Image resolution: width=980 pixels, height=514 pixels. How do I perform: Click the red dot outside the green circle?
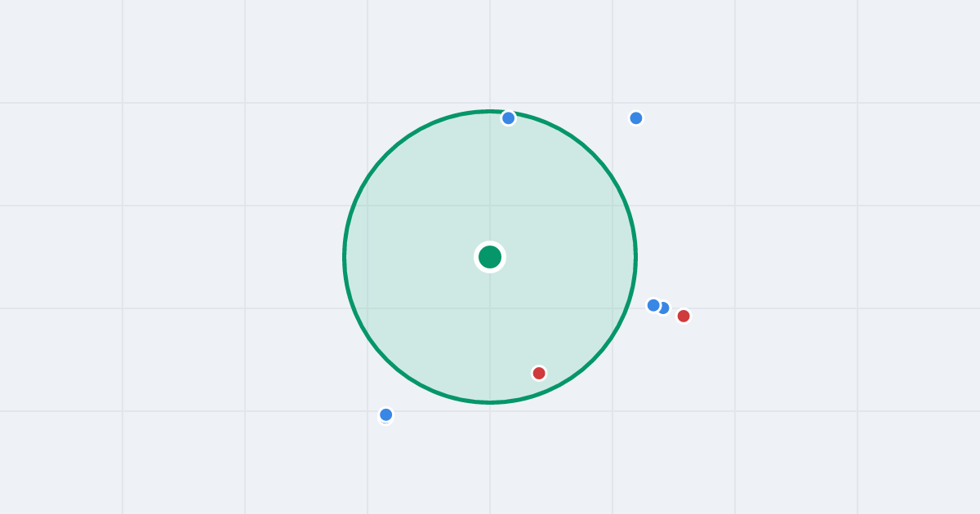tap(684, 316)
